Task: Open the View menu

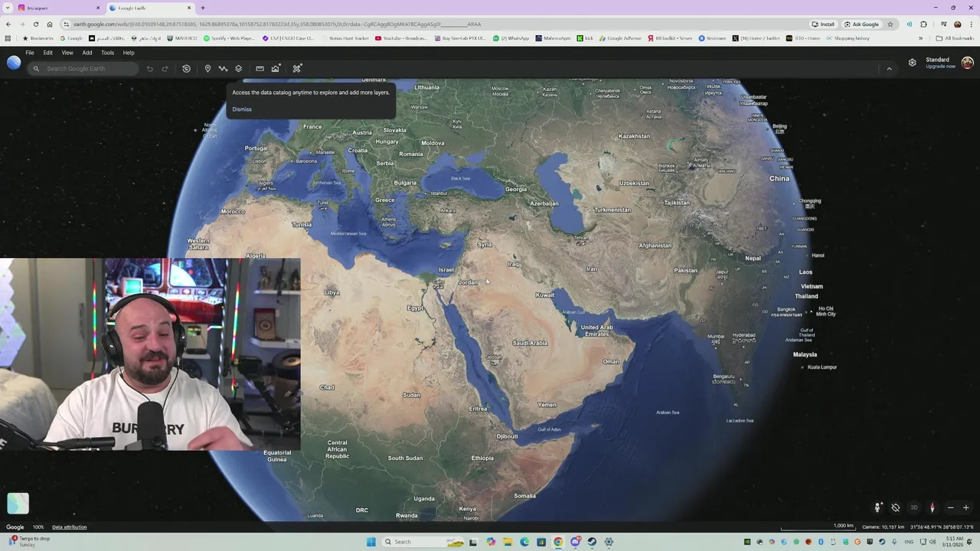Action: (x=67, y=53)
